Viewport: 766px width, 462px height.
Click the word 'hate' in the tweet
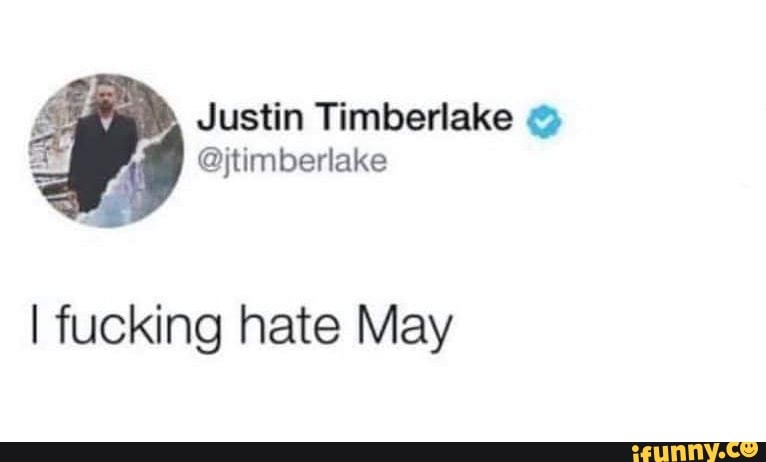(x=289, y=324)
